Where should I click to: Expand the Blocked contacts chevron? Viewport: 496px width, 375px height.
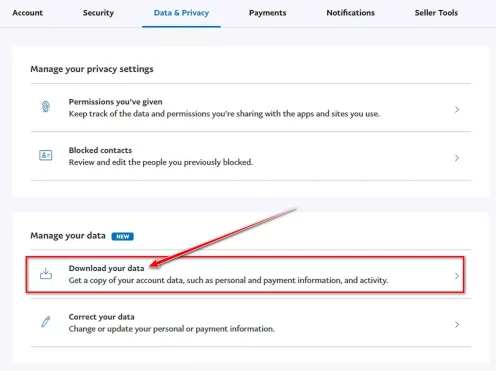457,158
